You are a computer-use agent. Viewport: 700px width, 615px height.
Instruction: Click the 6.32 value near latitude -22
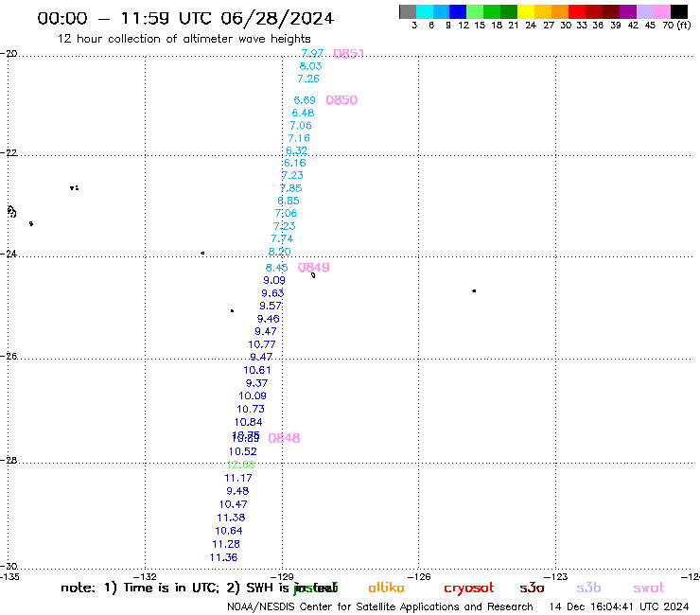click(x=296, y=150)
